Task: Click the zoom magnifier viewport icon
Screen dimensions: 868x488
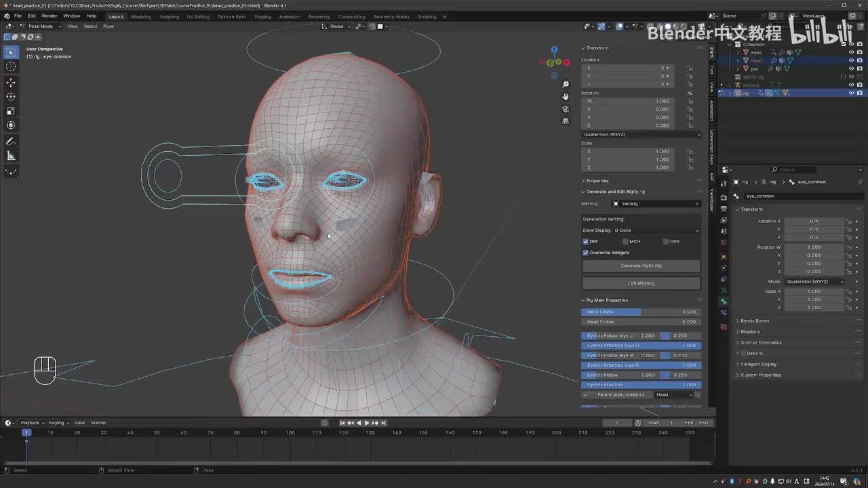Action: click(566, 85)
